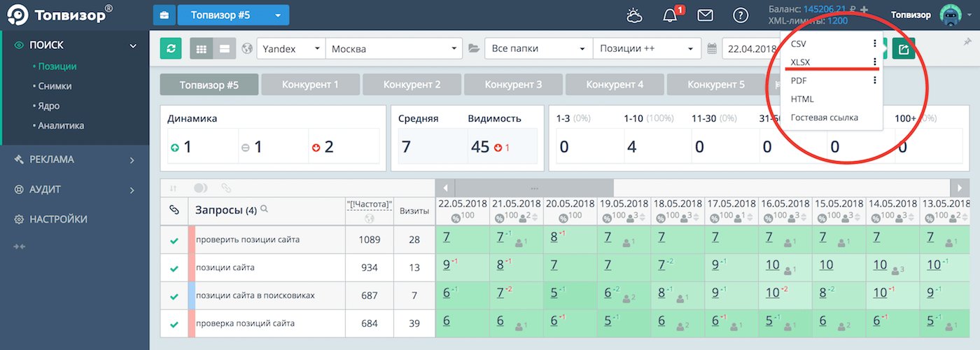
Task: Open Ядро in the sidebar
Action: (49, 106)
